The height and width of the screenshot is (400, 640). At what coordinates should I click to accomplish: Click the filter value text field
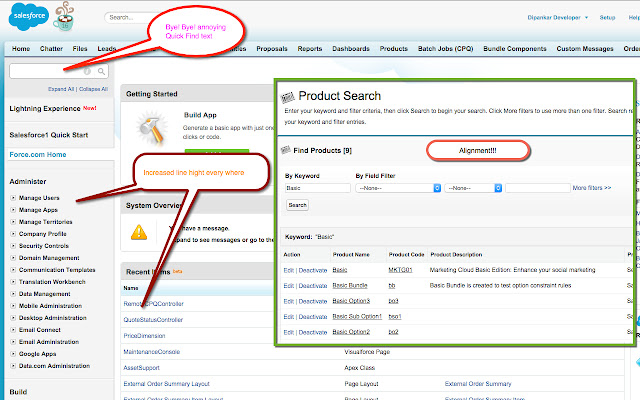click(x=538, y=188)
